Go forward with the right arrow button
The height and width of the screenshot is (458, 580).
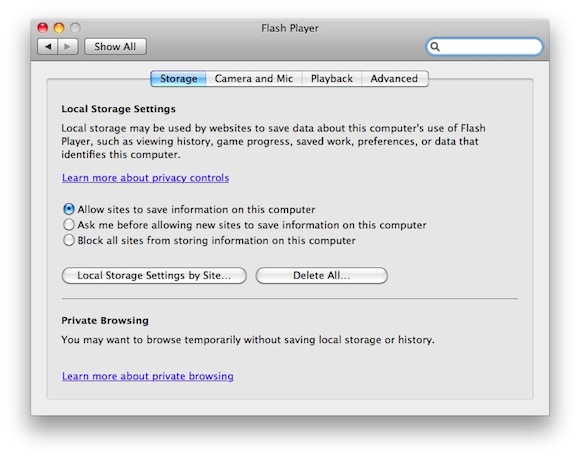(x=68, y=47)
